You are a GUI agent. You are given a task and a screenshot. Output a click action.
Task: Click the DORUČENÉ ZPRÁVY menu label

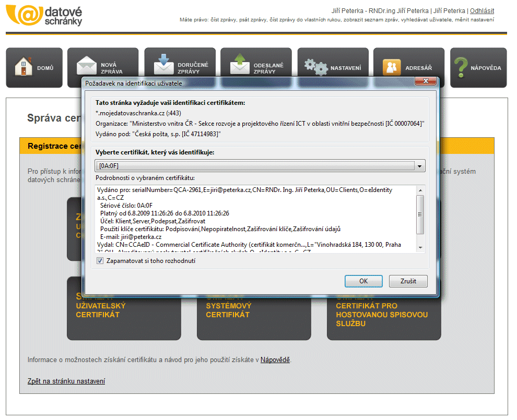(x=193, y=68)
